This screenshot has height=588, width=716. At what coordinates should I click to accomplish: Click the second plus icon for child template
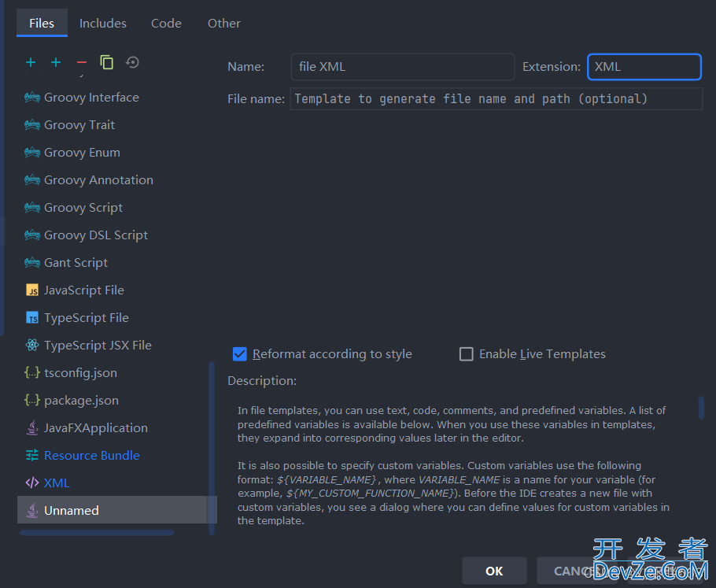56,62
